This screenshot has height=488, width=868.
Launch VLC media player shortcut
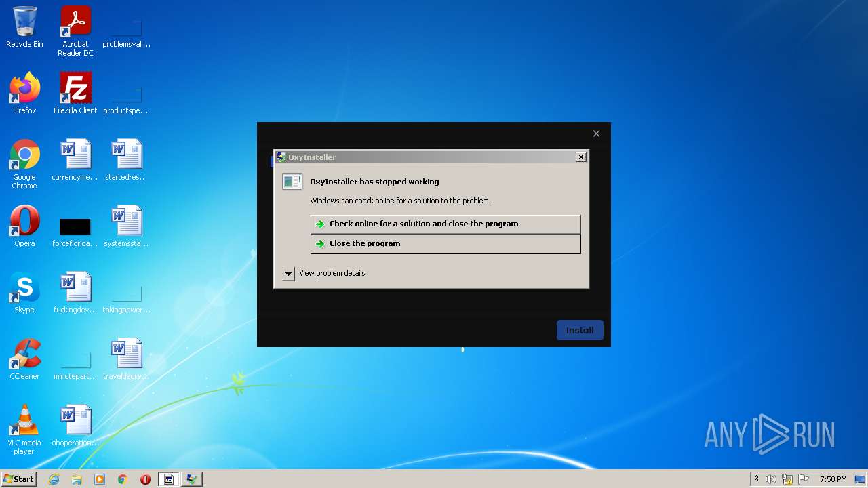[x=24, y=430]
